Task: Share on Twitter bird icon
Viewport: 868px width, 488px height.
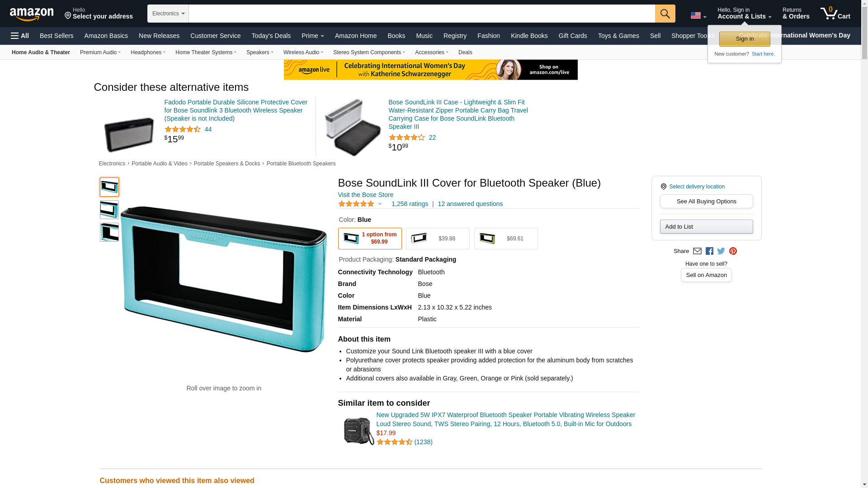Action: (721, 251)
